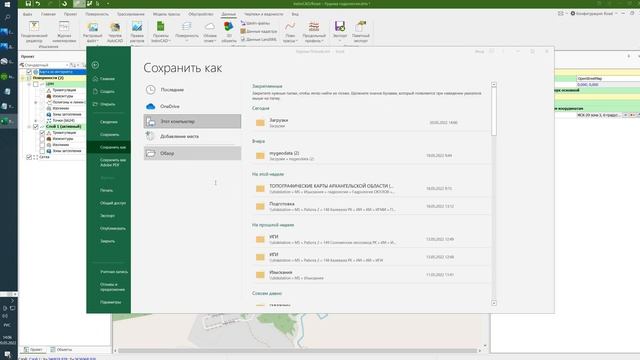Viewport: 640px width, 360px height.
Task: Toggle the checkbox of the first surface layer
Action: point(36,84)
